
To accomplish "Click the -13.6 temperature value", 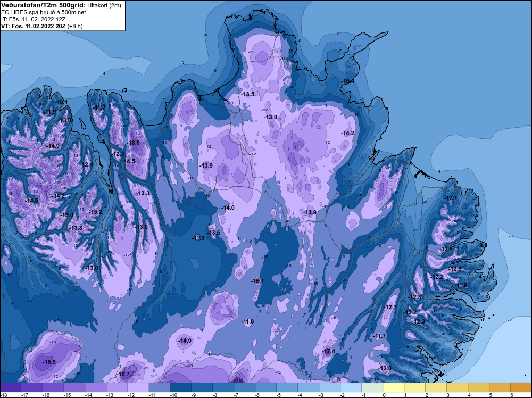I will 214,233.
